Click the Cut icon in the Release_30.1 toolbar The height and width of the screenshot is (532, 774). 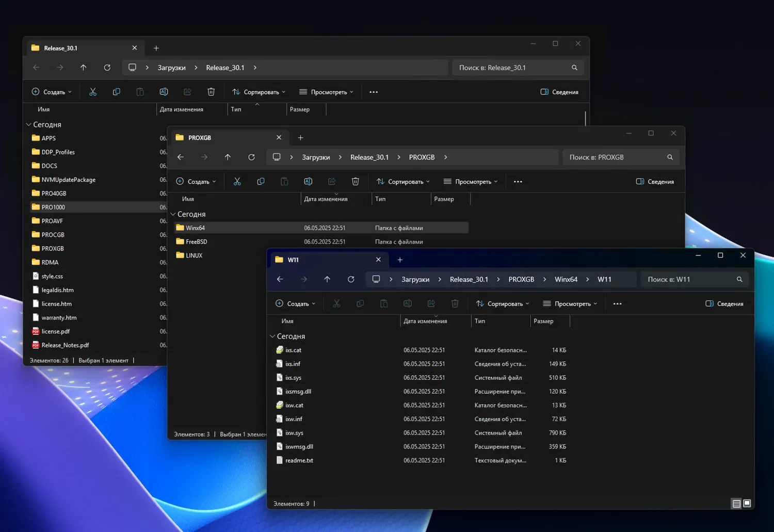point(93,92)
